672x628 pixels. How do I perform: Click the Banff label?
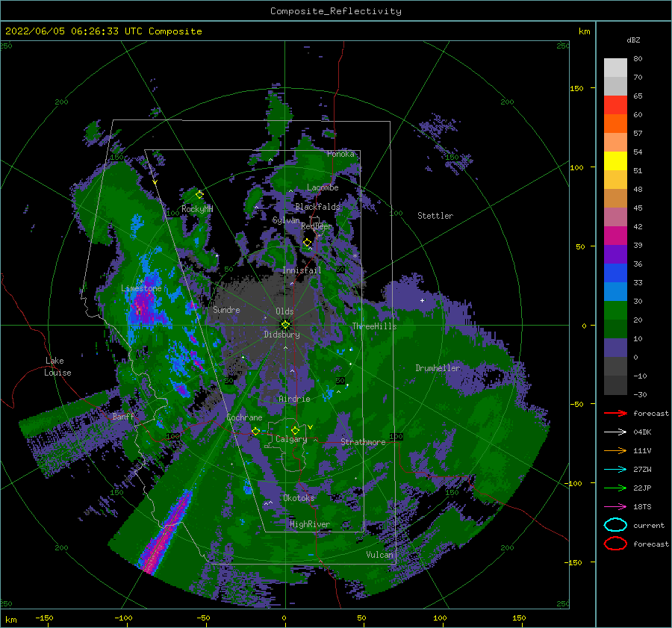point(123,416)
